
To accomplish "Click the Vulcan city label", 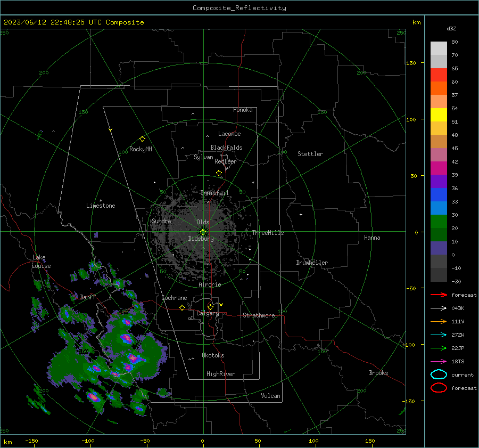I will [271, 396].
